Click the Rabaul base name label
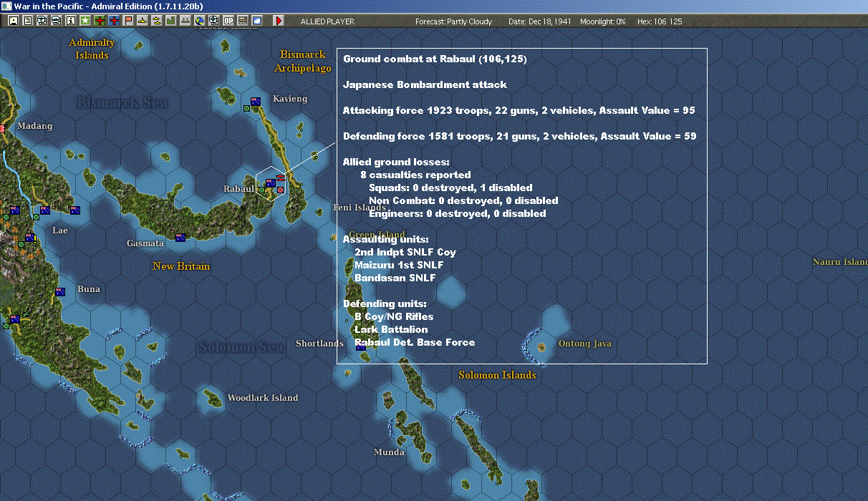 (239, 189)
